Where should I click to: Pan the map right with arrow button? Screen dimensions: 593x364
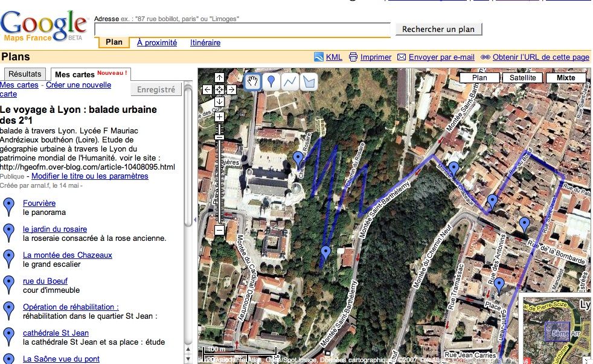tap(231, 89)
